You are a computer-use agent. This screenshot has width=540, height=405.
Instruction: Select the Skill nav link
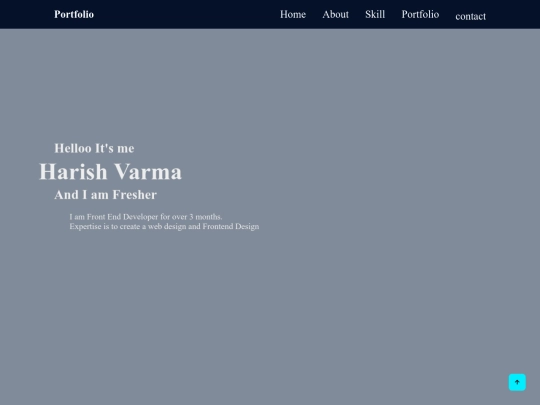coord(375,14)
